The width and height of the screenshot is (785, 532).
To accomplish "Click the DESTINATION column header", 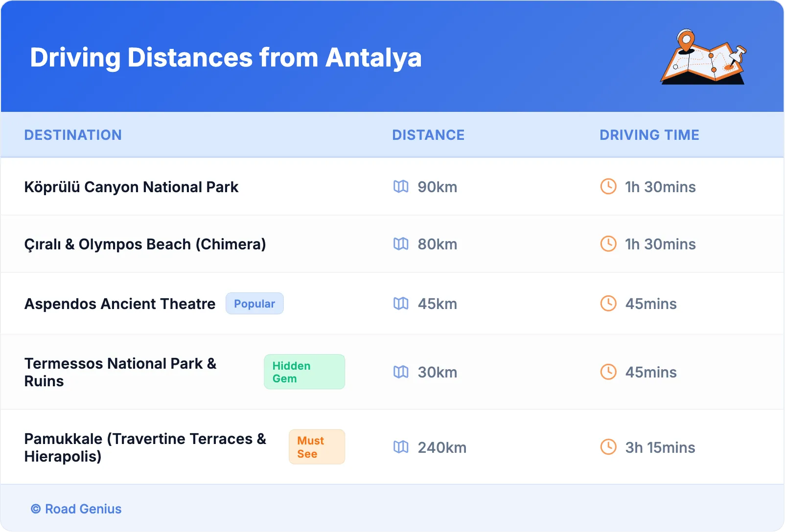I will pyautogui.click(x=73, y=135).
